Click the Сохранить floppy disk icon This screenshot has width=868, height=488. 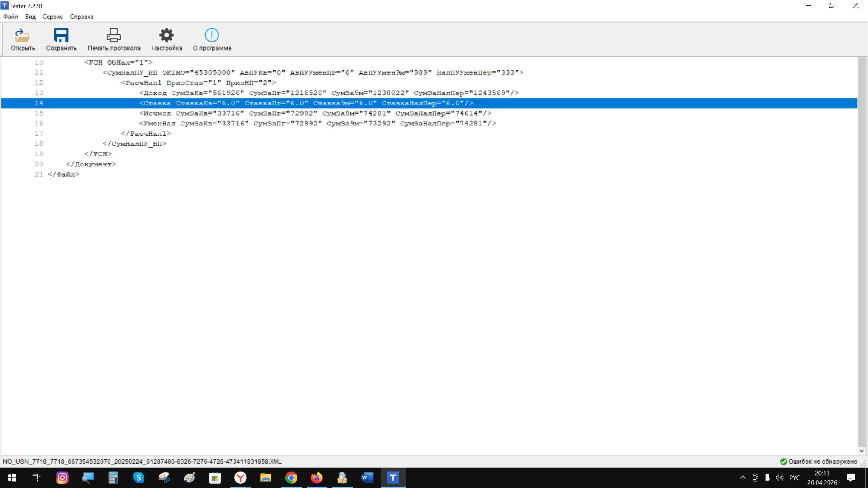coord(61,36)
